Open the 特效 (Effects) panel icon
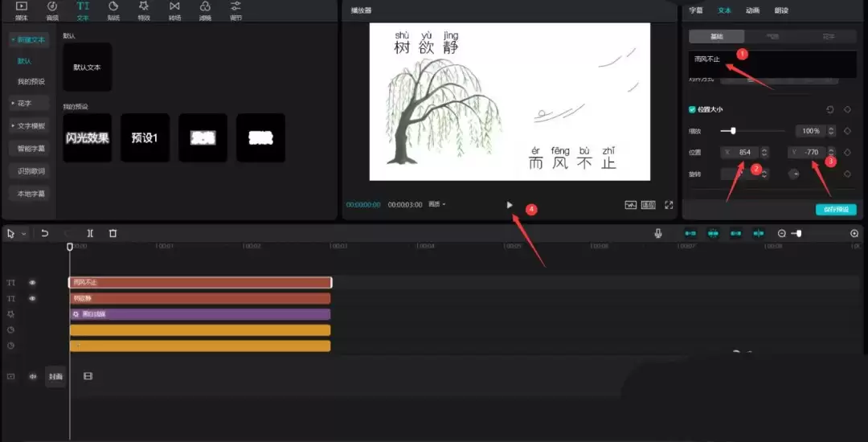The width and height of the screenshot is (868, 442). click(144, 9)
